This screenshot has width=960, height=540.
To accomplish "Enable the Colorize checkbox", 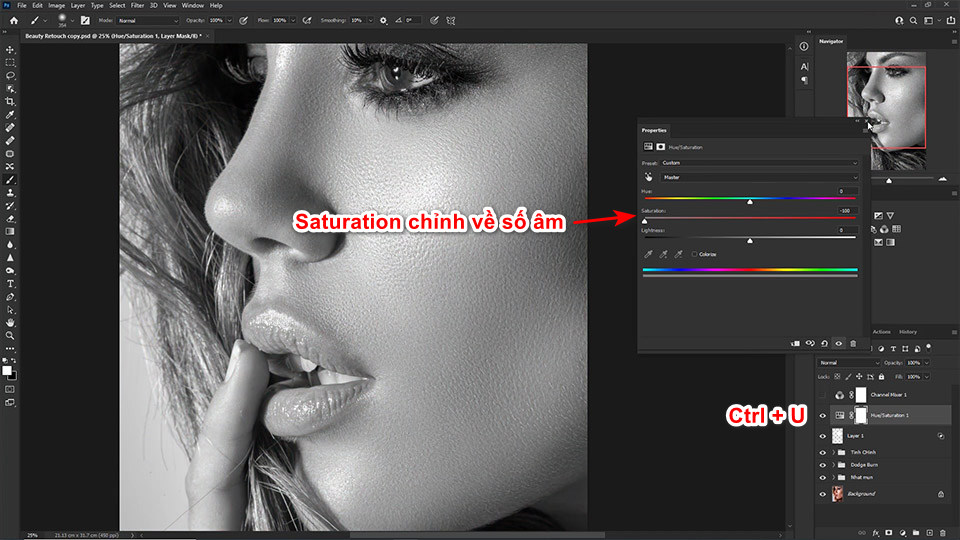I will (x=694, y=254).
